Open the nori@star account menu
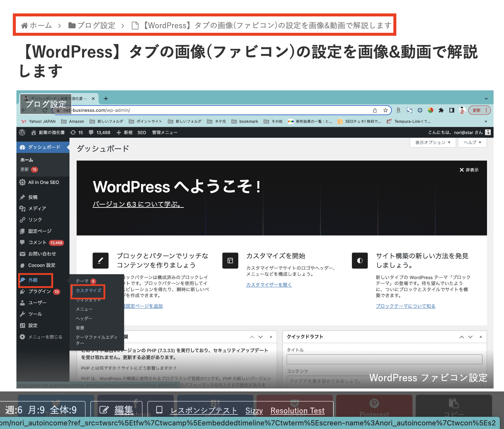504x429 pixels. 459,132
